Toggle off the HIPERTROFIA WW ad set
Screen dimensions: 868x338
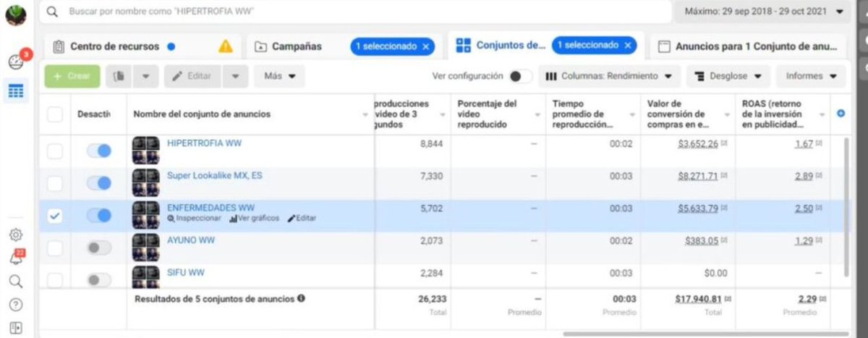(x=99, y=151)
